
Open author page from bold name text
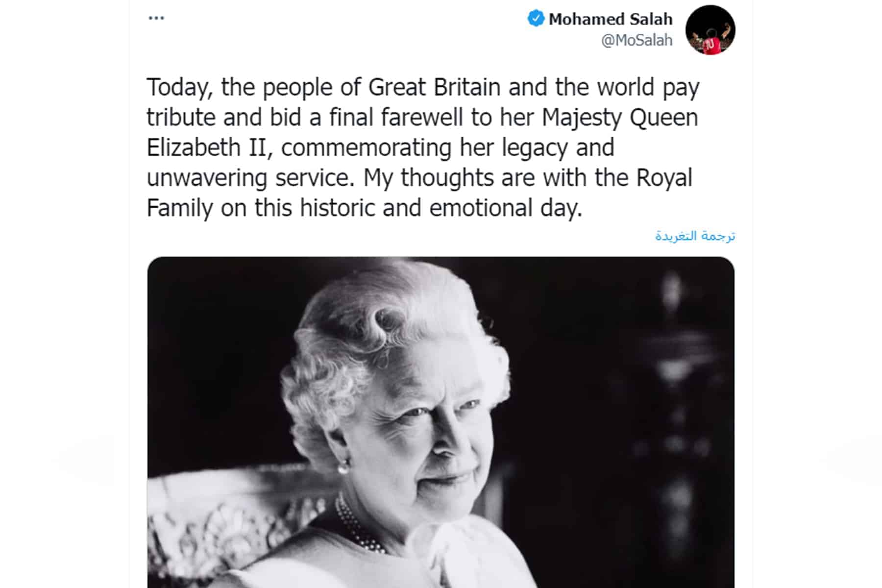click(611, 19)
